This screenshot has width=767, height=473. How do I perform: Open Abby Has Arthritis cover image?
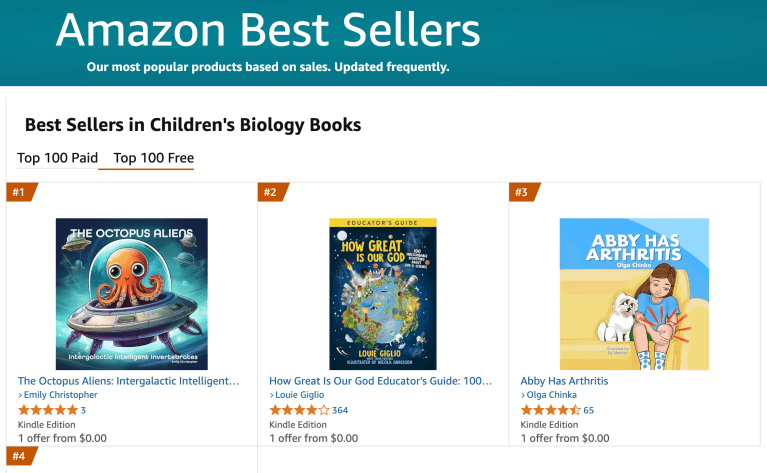[x=634, y=294]
